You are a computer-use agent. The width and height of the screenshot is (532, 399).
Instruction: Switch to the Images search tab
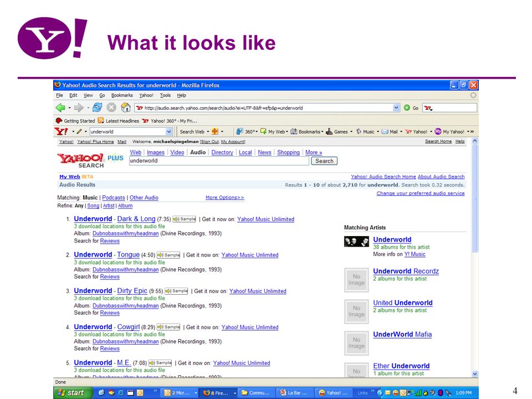[x=155, y=153]
